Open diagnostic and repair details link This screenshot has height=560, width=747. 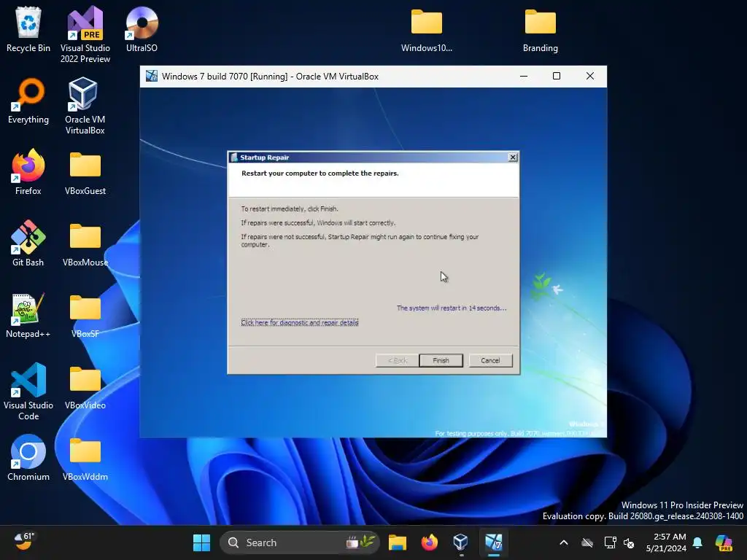[x=300, y=322]
